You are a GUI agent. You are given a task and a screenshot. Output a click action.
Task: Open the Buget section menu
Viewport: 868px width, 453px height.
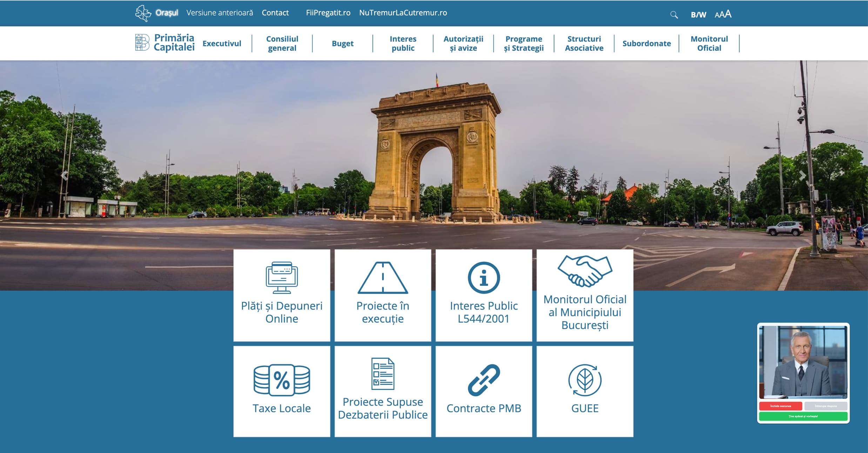343,43
